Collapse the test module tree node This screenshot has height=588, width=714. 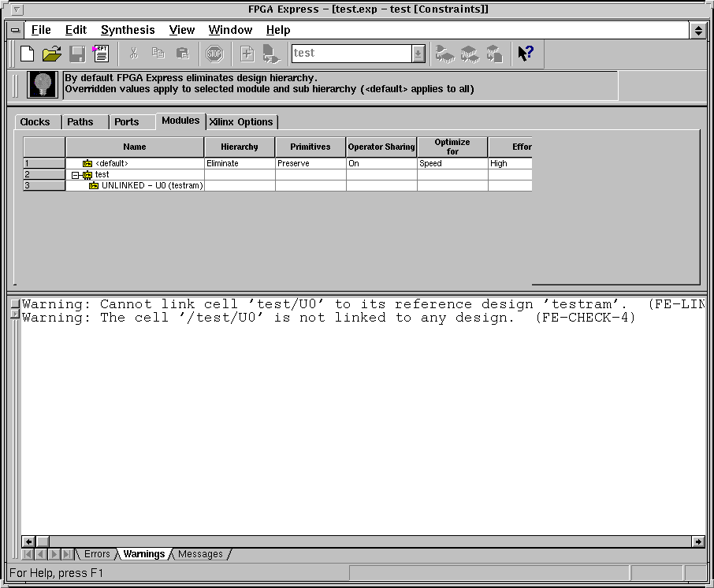75,175
